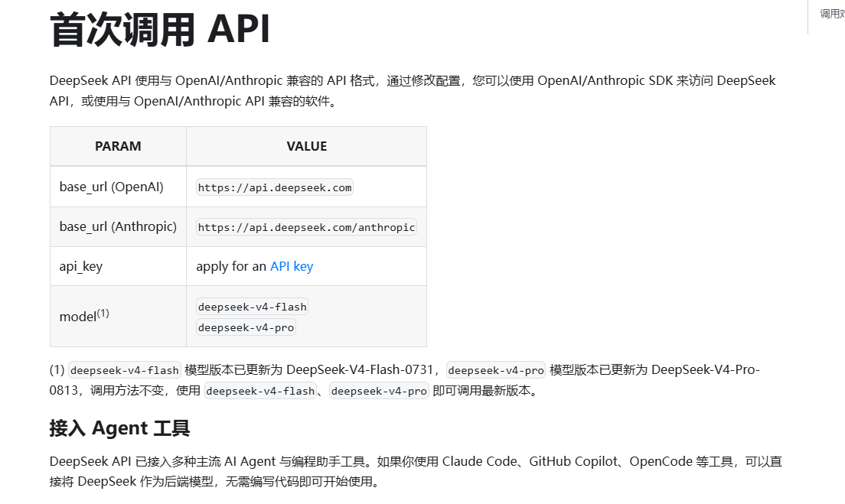Click the 首次调用 API page heading

tap(159, 30)
